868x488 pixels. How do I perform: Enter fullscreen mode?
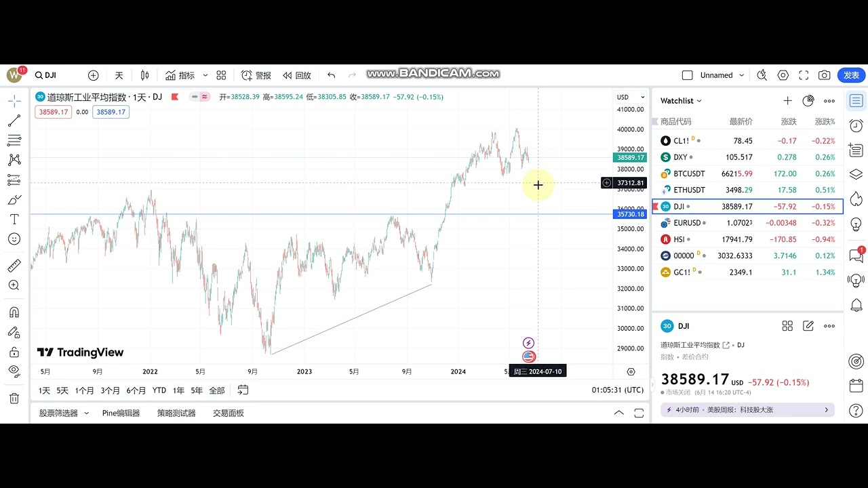(804, 75)
